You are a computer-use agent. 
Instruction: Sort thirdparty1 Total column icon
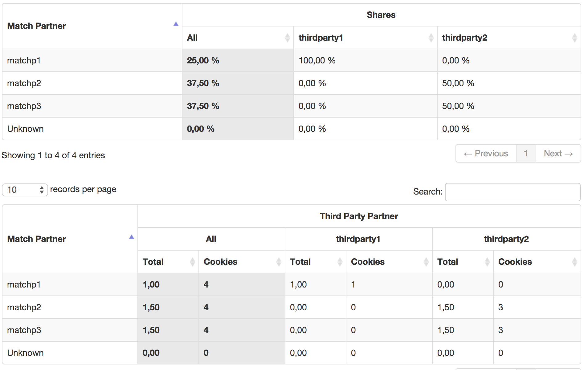340,262
